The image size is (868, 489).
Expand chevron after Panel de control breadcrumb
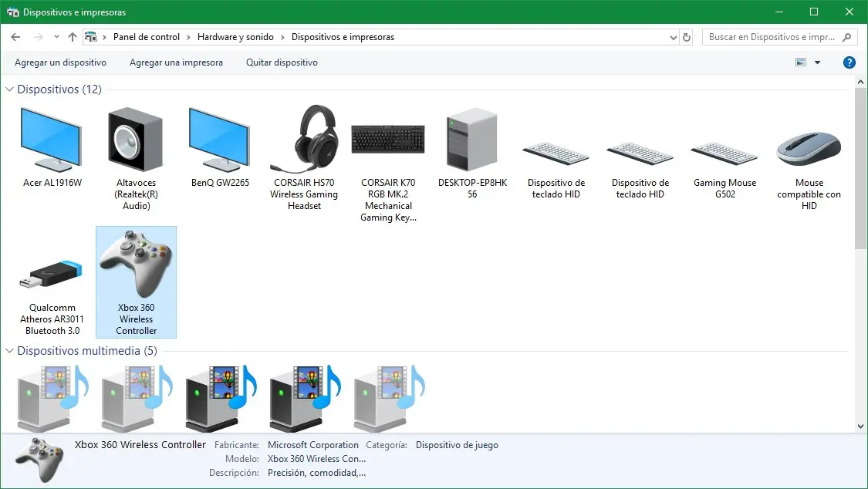point(188,37)
